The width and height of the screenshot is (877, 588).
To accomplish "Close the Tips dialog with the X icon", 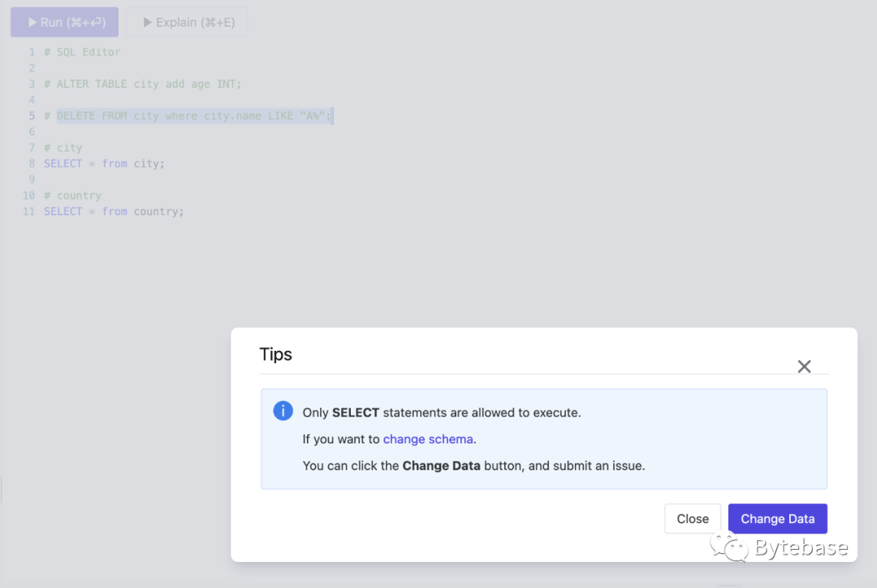I will (804, 366).
